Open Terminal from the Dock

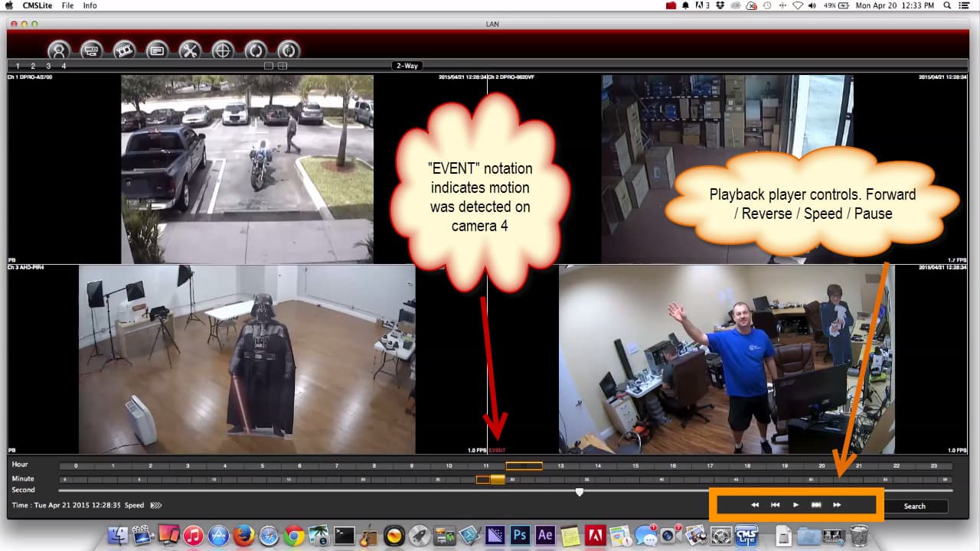344,534
